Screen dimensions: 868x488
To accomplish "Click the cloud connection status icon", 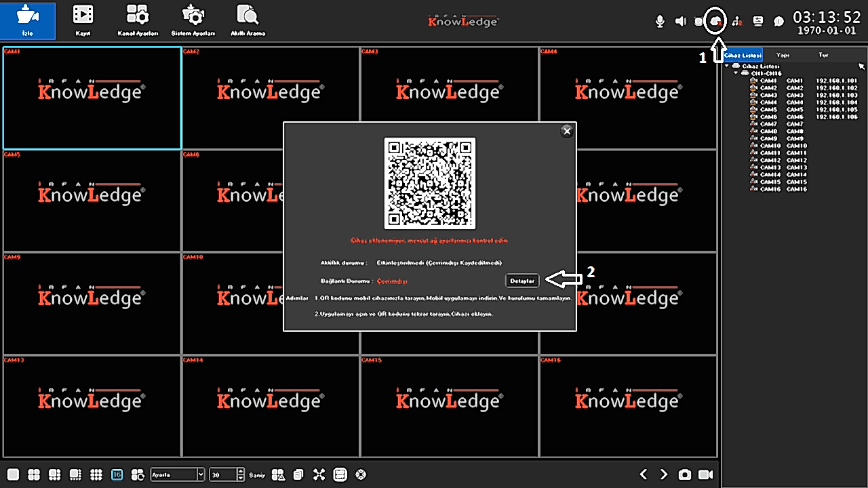I will coord(715,22).
